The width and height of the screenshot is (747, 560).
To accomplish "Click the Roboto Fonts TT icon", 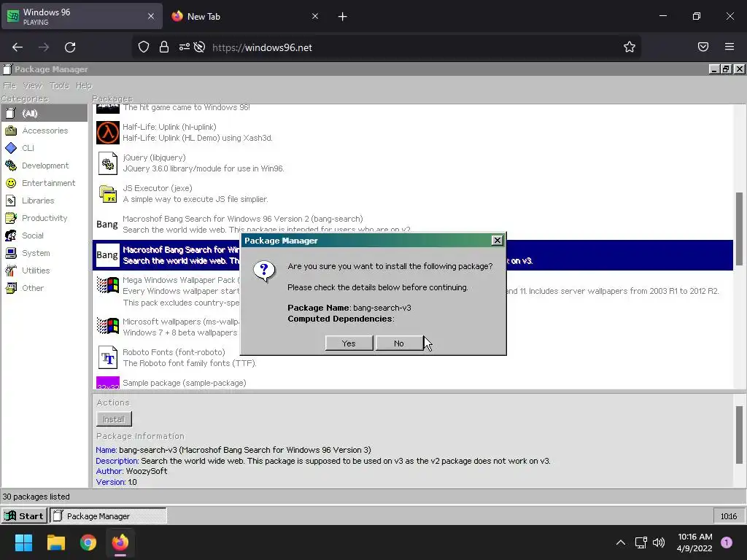I will point(108,357).
